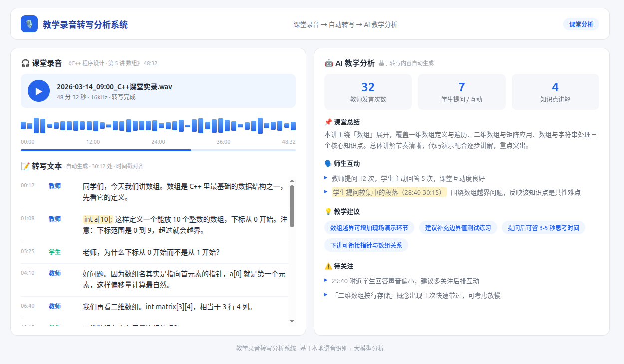Click the microphone app logo icon
624x364 pixels.
[x=29, y=24]
